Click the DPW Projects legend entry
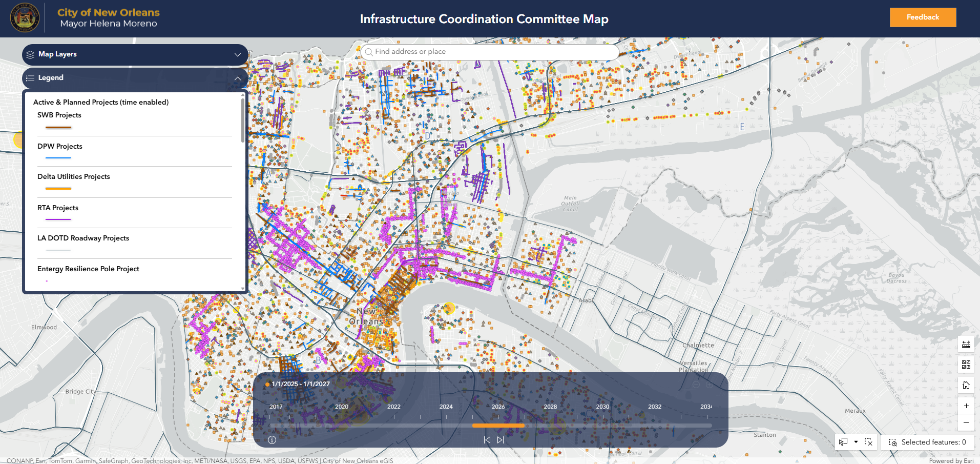The width and height of the screenshot is (980, 464). point(60,147)
